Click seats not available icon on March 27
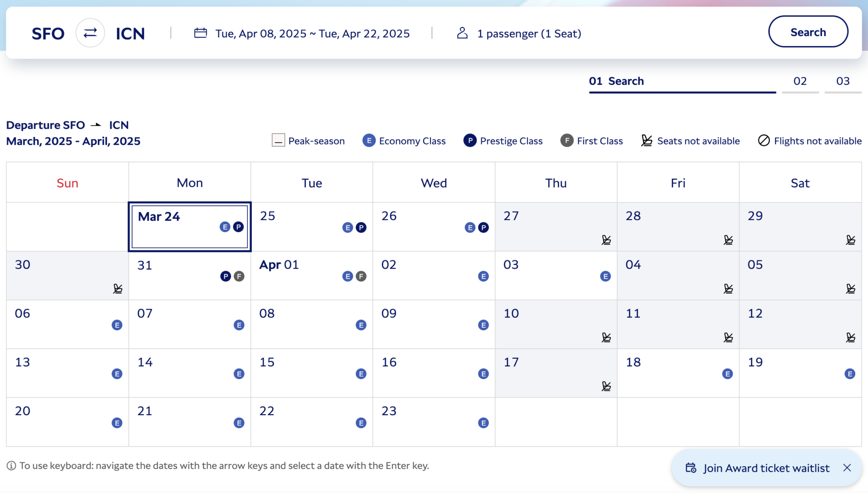 click(x=606, y=240)
